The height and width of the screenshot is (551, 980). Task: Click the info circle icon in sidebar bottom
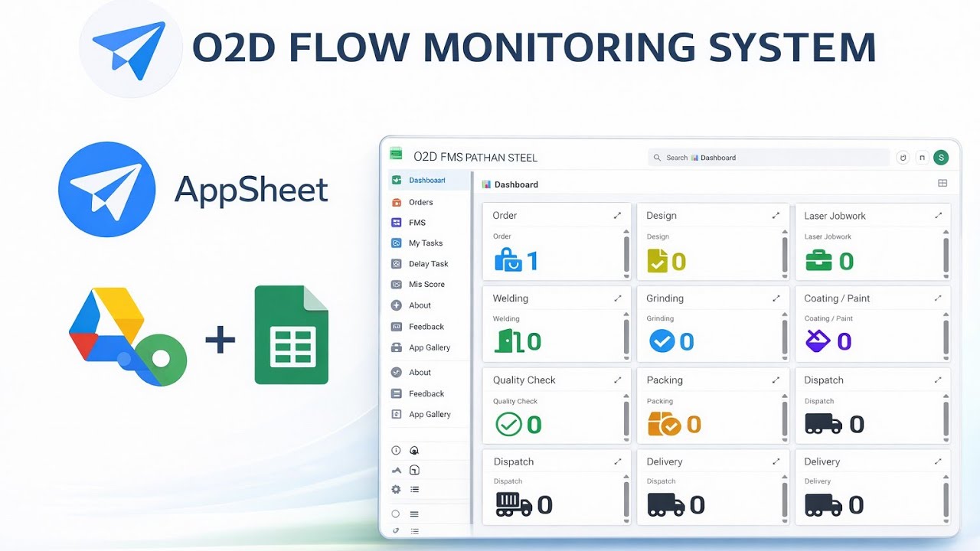(396, 451)
